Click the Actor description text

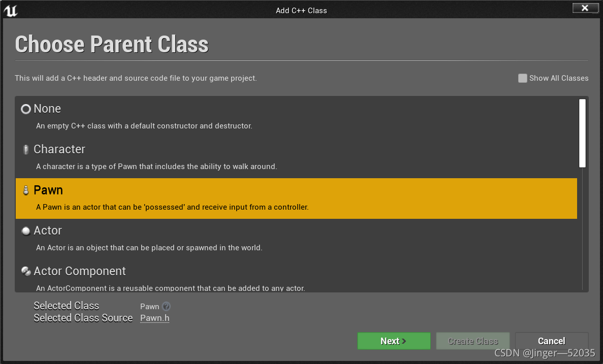(149, 248)
